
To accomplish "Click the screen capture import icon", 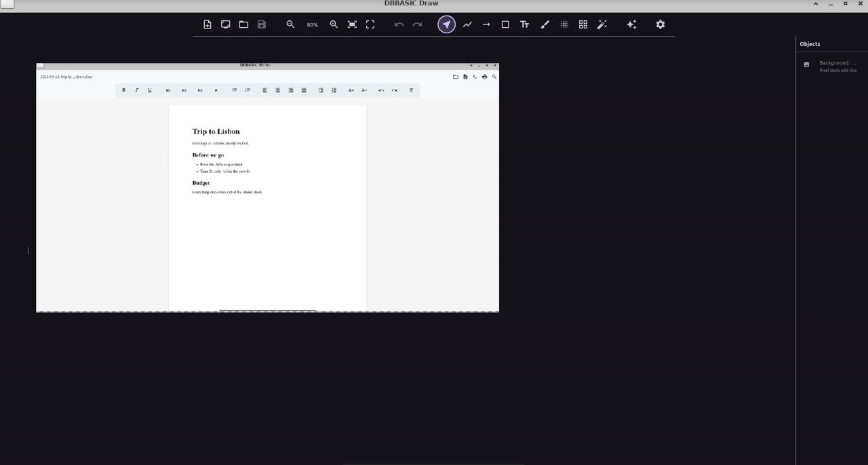I will [225, 24].
